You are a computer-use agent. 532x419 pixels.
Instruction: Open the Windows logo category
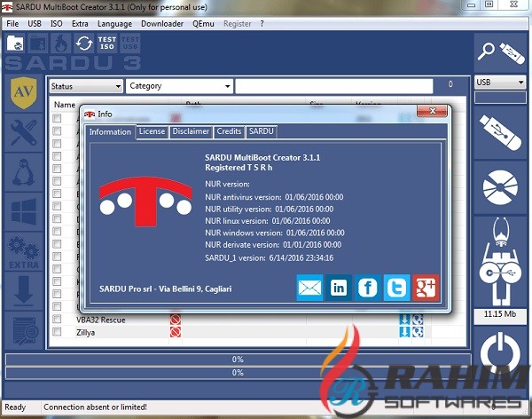(23, 212)
